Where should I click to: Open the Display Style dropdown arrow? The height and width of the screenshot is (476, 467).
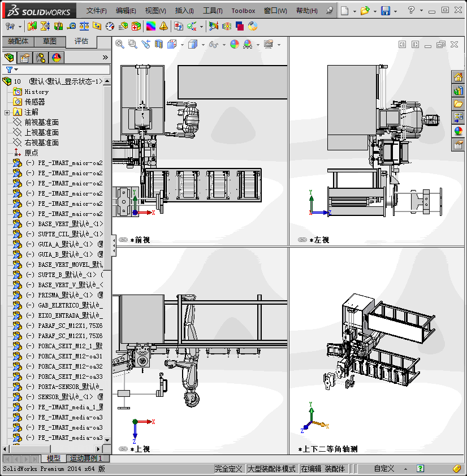click(x=203, y=45)
